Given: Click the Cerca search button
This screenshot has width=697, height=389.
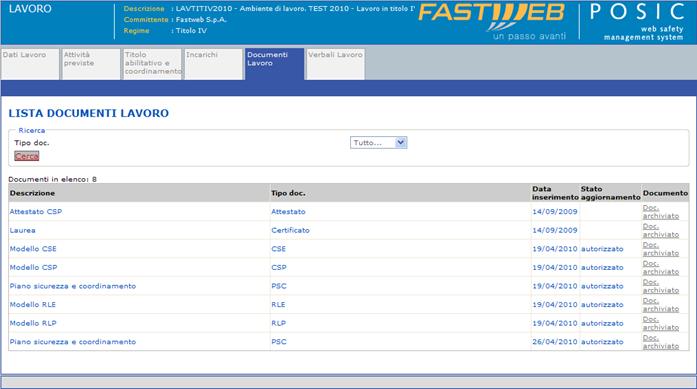Looking at the screenshot, I should coord(27,156).
